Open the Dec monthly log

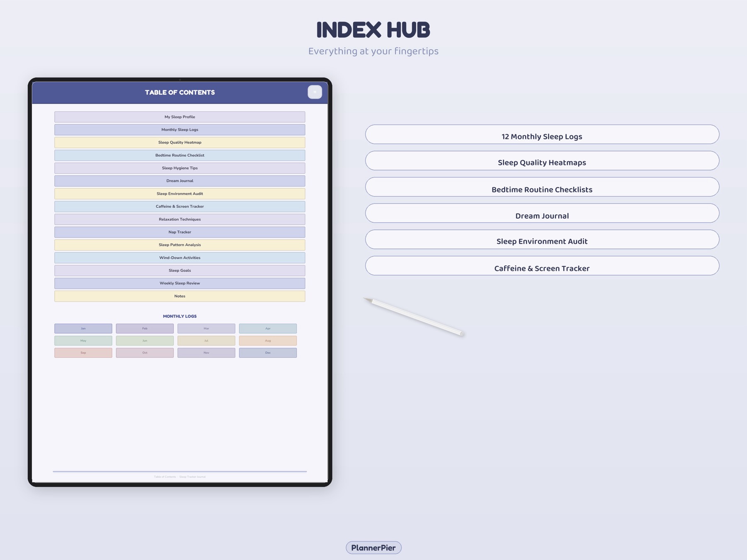(x=268, y=353)
